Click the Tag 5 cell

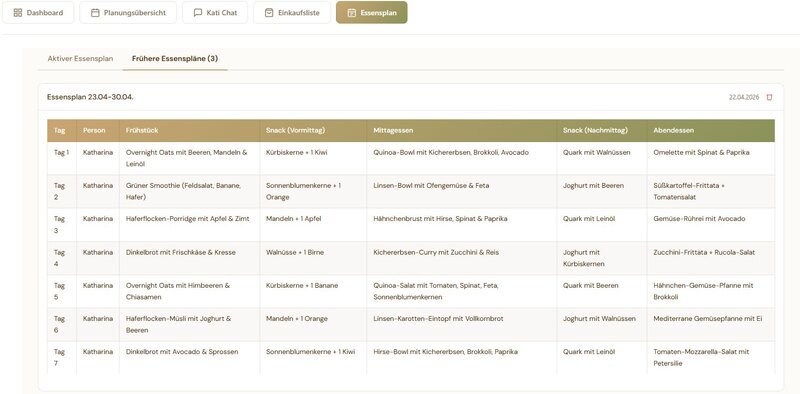click(x=62, y=291)
